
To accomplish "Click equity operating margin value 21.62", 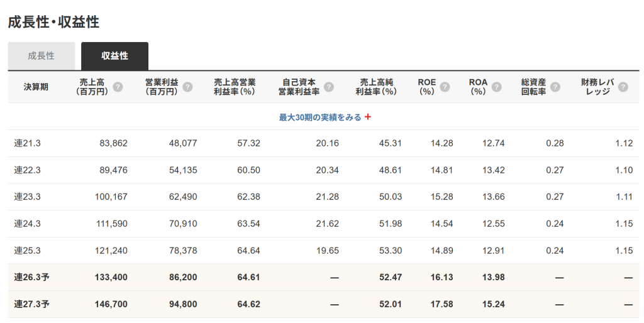I will click(x=328, y=224).
